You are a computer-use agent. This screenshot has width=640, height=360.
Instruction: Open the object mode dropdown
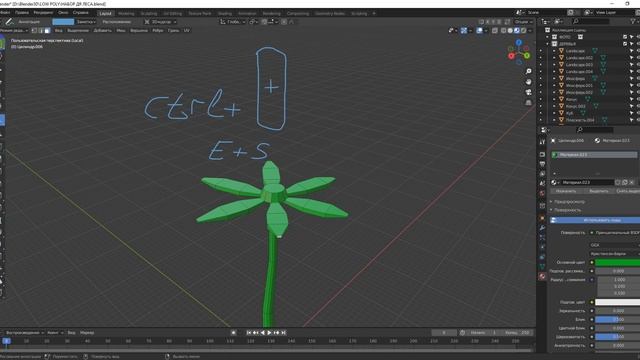14,31
